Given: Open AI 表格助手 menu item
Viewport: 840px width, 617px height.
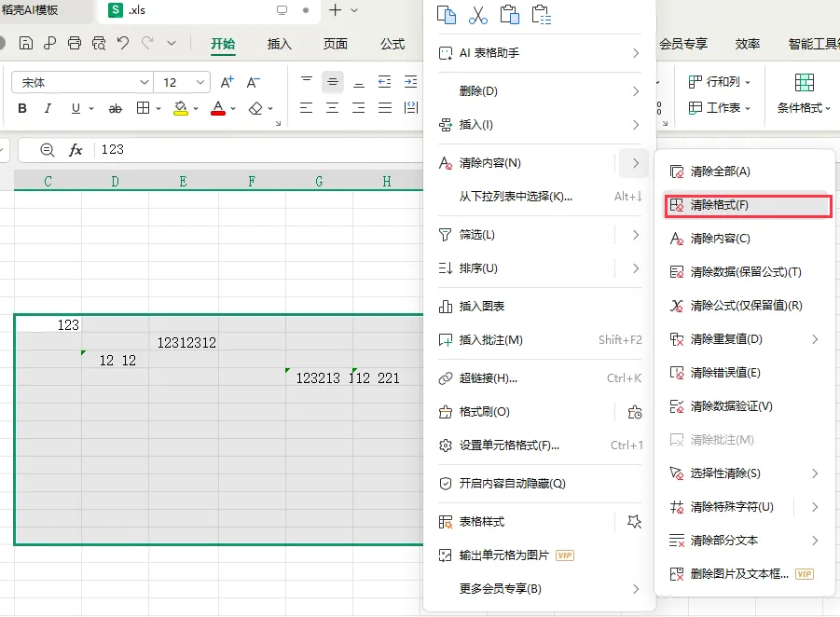Looking at the screenshot, I should [x=540, y=53].
